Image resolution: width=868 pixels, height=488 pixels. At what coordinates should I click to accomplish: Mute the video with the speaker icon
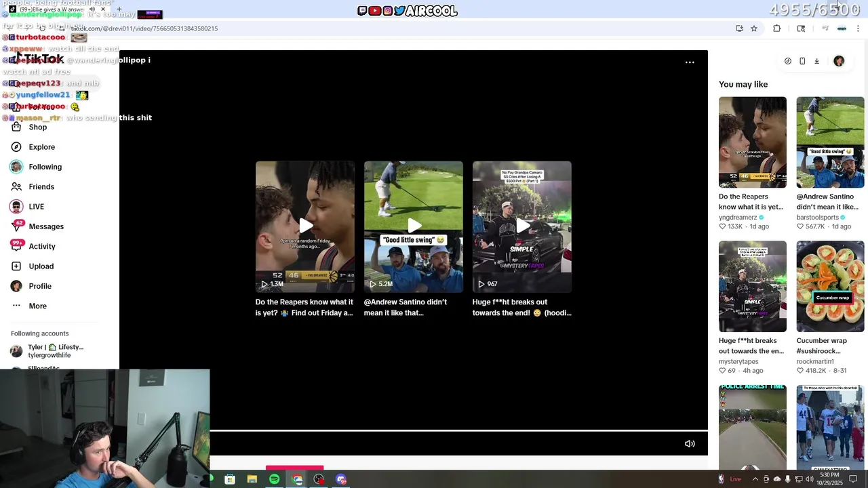click(690, 444)
